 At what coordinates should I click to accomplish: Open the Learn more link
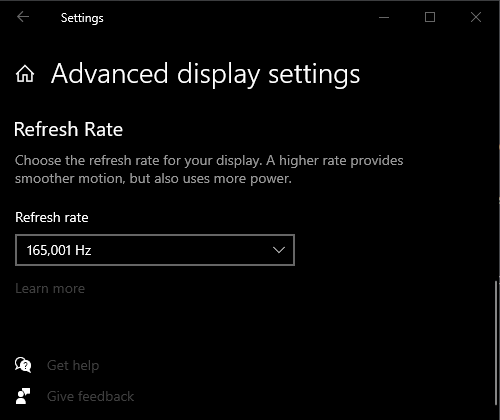(x=50, y=288)
